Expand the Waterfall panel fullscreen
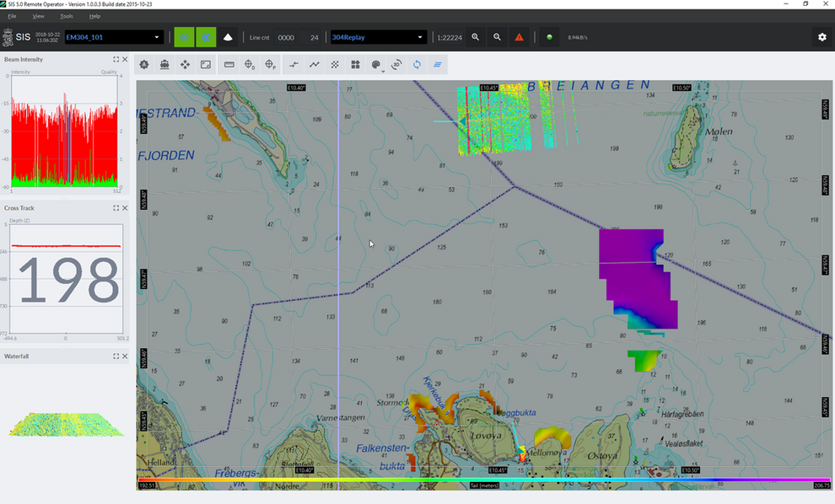 116,357
